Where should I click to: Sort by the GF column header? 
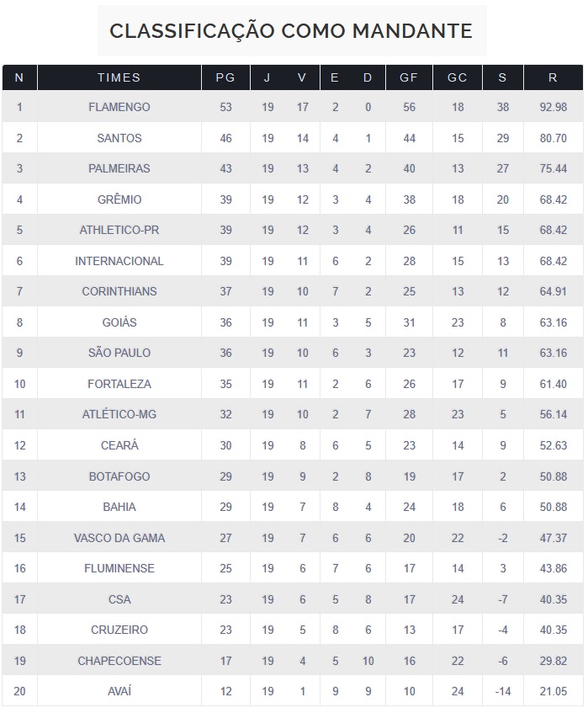click(408, 77)
